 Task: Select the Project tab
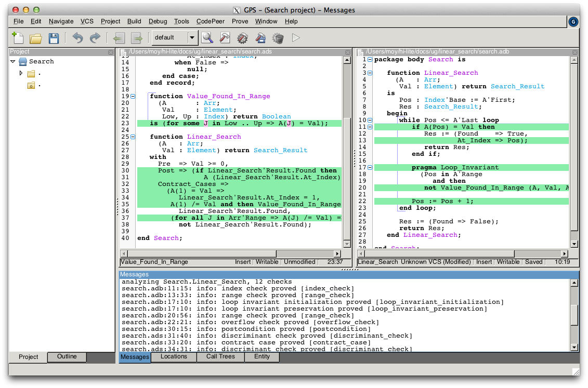29,357
